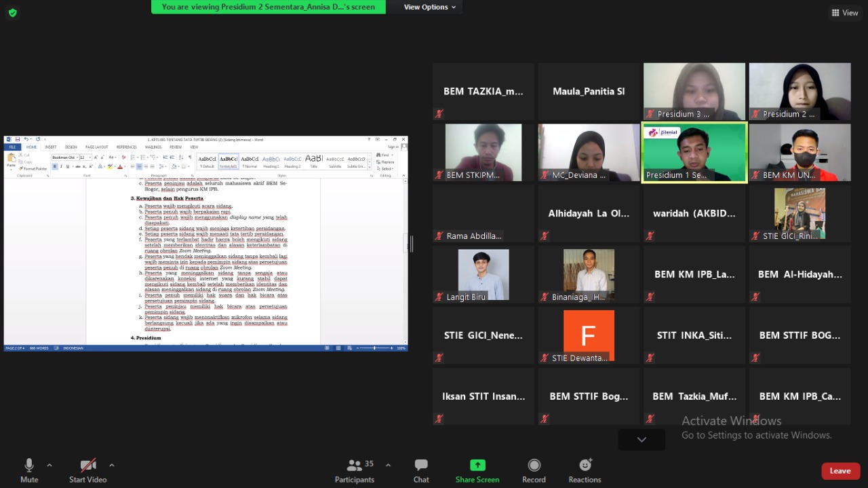Viewport: 868px width, 488px height.
Task: Select the STIE Dewantara tile with F avatar
Action: click(x=589, y=336)
